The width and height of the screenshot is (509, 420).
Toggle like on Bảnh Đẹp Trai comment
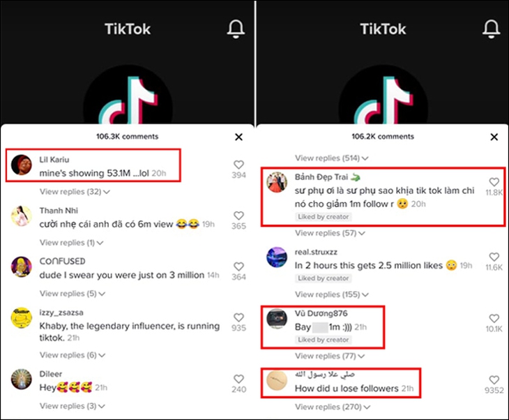pyautogui.click(x=494, y=182)
